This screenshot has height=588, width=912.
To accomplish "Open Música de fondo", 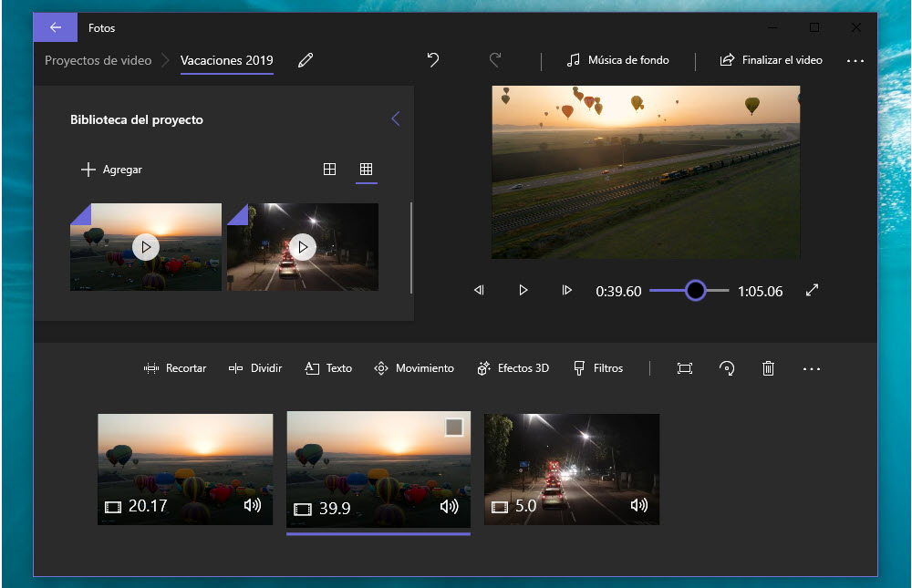I will [617, 60].
